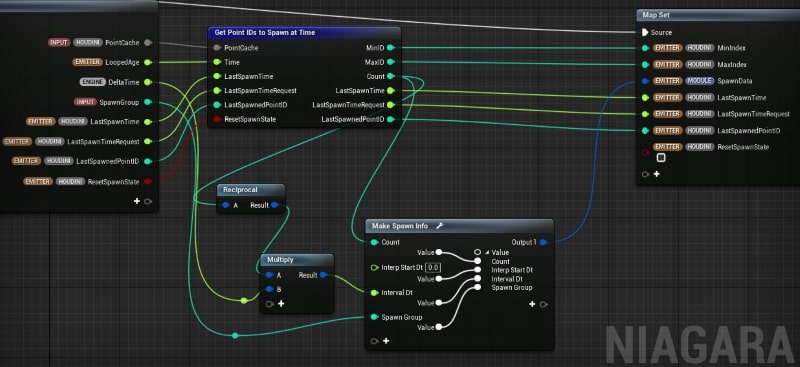Click the LoopedAge output pin
800x367 pixels.
[148, 62]
